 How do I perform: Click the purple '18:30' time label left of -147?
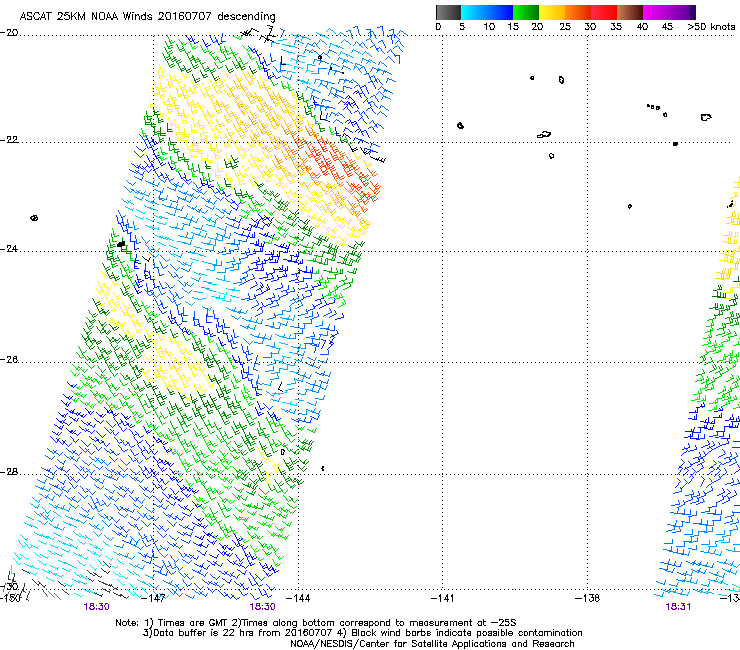click(96, 607)
